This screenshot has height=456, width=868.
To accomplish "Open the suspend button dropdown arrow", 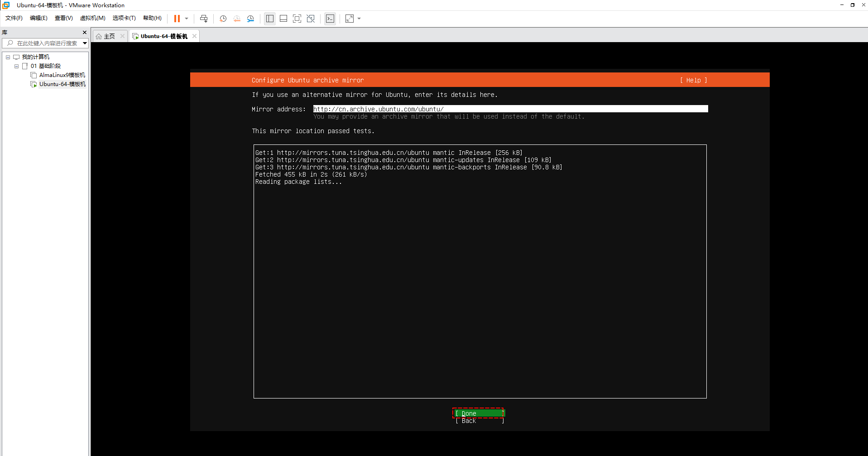I will coord(186,19).
